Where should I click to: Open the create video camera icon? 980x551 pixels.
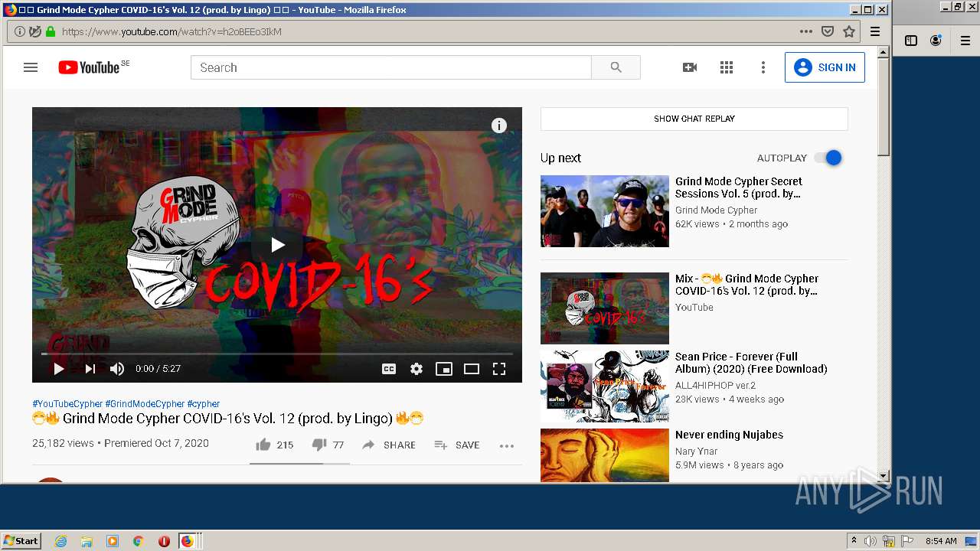pos(690,67)
